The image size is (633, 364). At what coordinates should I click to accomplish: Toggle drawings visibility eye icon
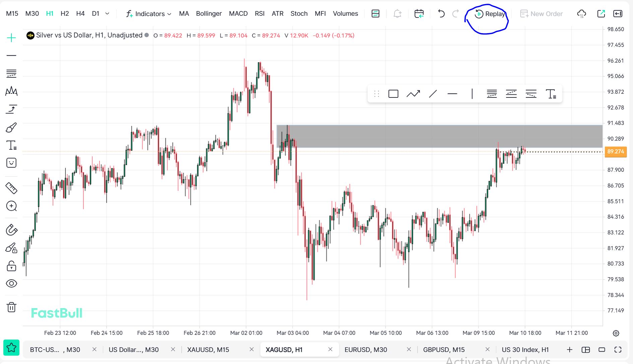tap(11, 284)
